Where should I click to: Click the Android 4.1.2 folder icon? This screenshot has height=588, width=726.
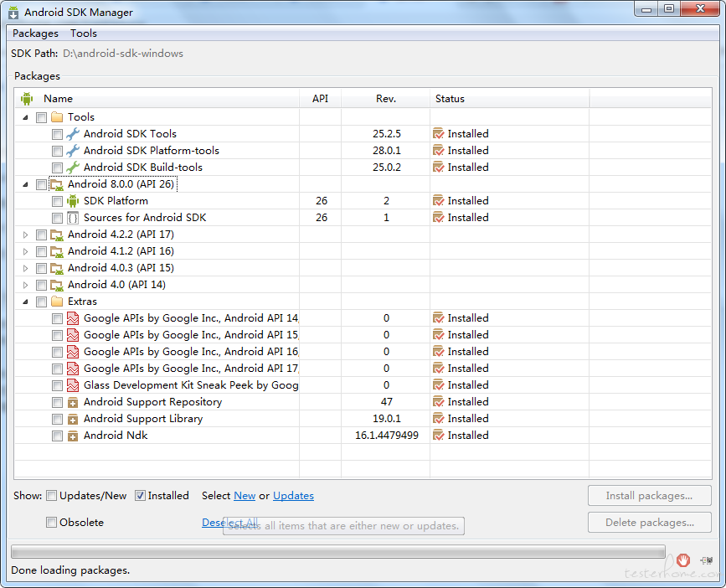tap(57, 251)
